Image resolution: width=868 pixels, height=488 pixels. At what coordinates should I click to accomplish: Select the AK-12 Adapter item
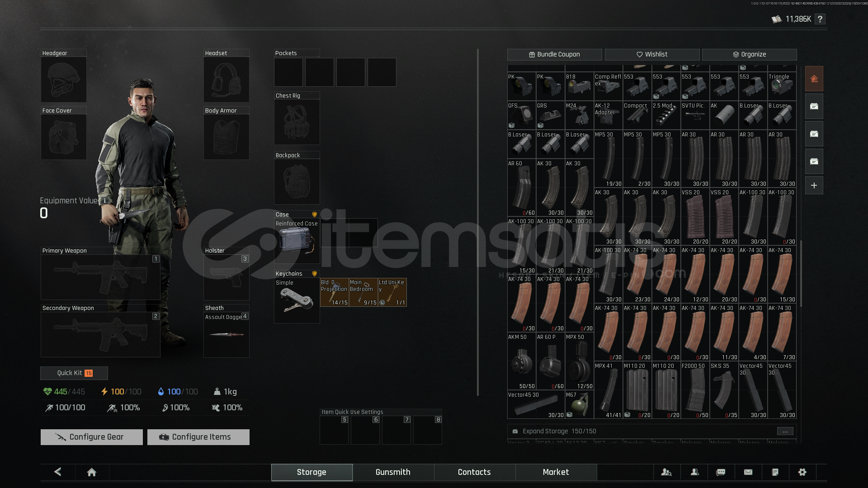609,115
